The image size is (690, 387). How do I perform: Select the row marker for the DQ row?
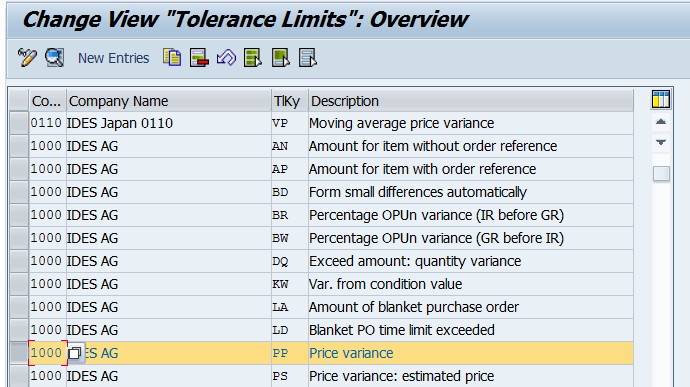19,261
